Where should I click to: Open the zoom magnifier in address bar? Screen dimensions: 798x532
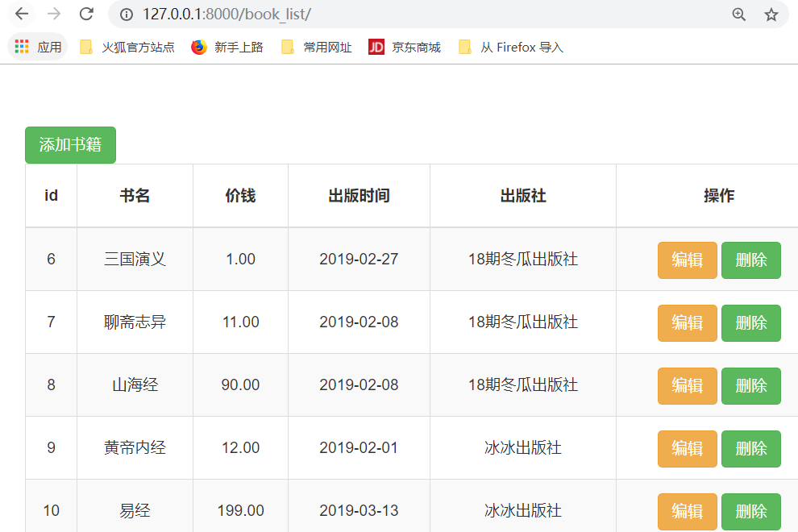pyautogui.click(x=739, y=15)
